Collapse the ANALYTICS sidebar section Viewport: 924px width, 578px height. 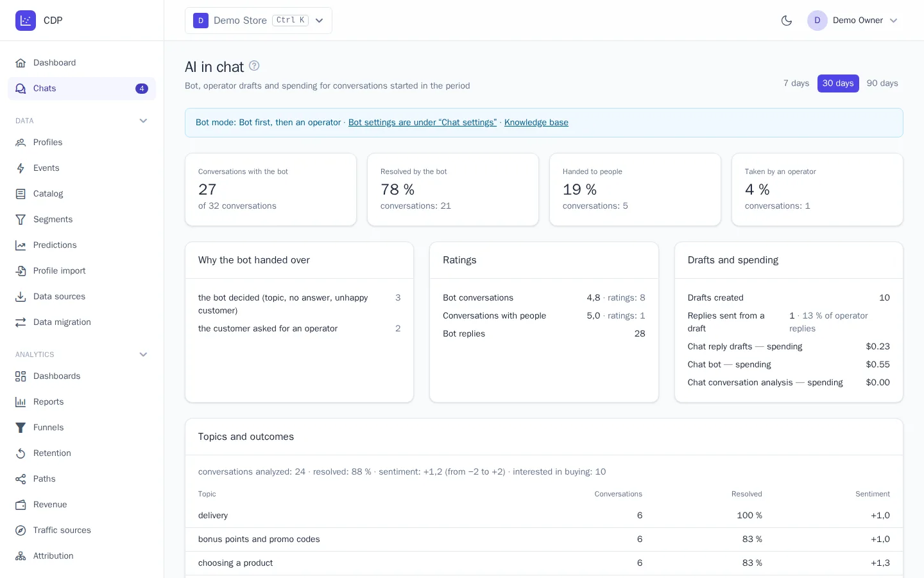tap(143, 355)
